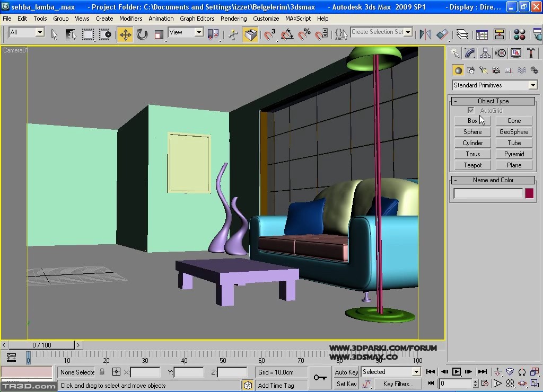Click the object color swatch
Image resolution: width=543 pixels, height=392 pixels.
pos(529,193)
